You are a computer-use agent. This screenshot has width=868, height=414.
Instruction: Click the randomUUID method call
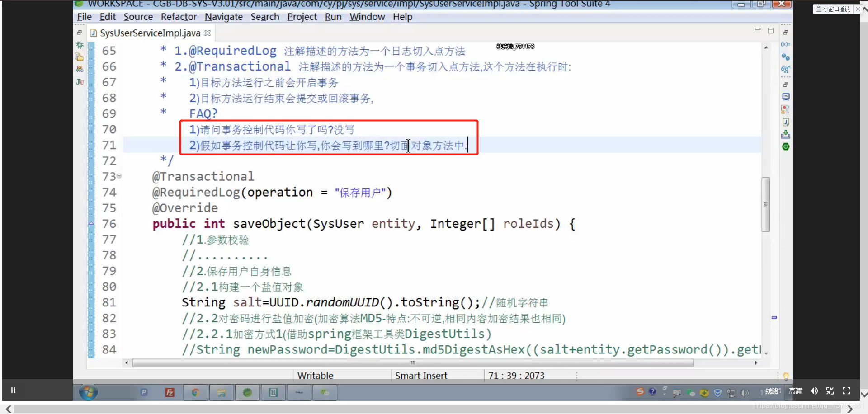(x=343, y=302)
